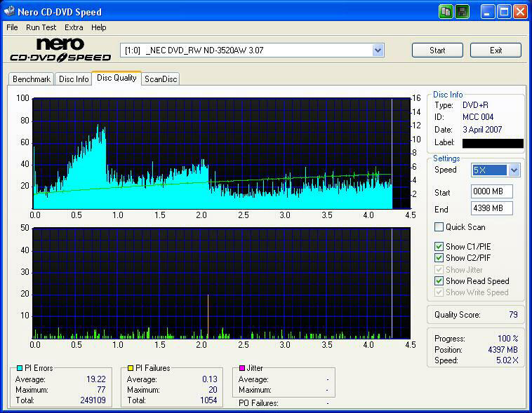Click the read Speed value 5.02 X
532x413 pixels.
507,360
